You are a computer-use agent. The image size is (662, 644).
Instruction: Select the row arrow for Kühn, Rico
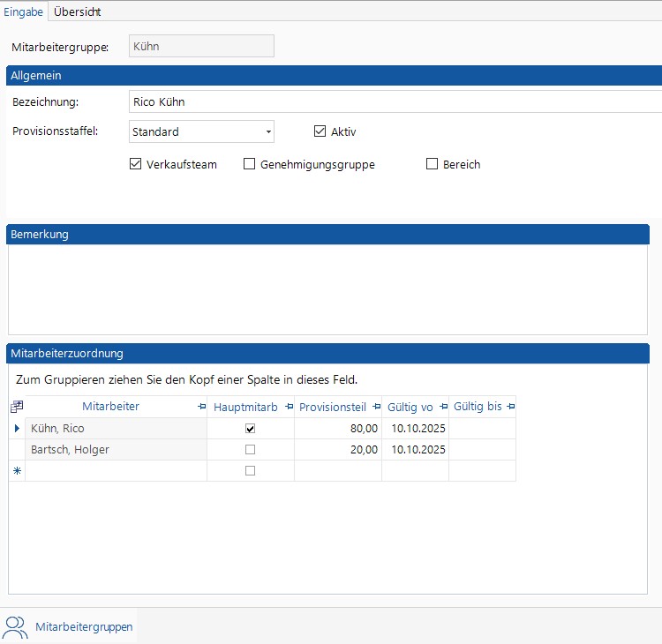(16, 429)
